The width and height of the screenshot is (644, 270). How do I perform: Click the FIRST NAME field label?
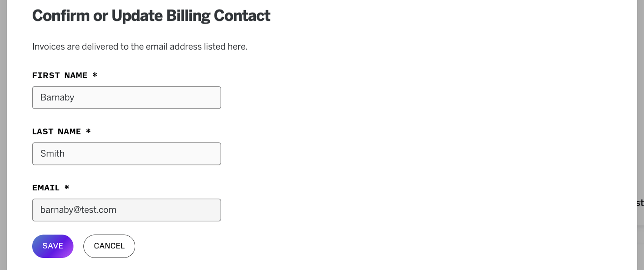click(60, 75)
